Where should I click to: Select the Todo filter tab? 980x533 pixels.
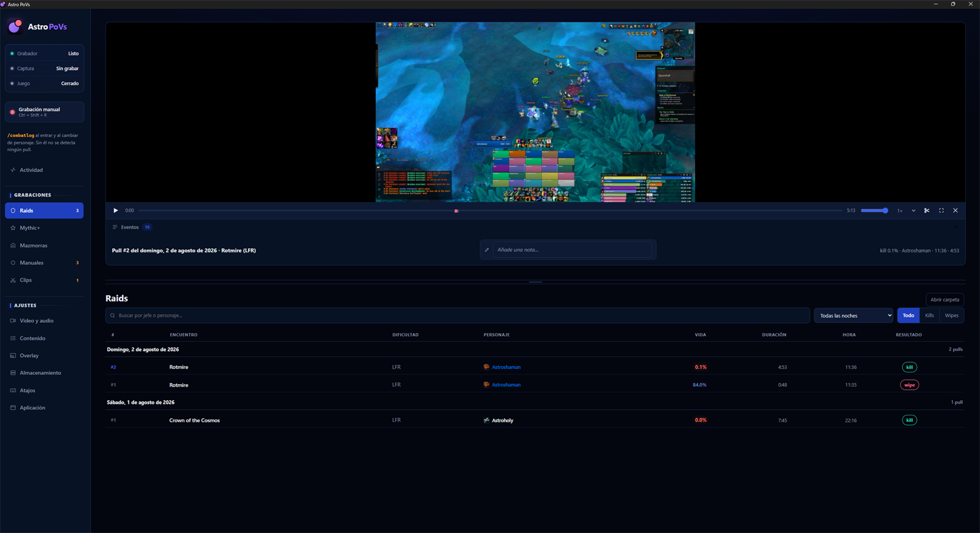[x=908, y=316]
